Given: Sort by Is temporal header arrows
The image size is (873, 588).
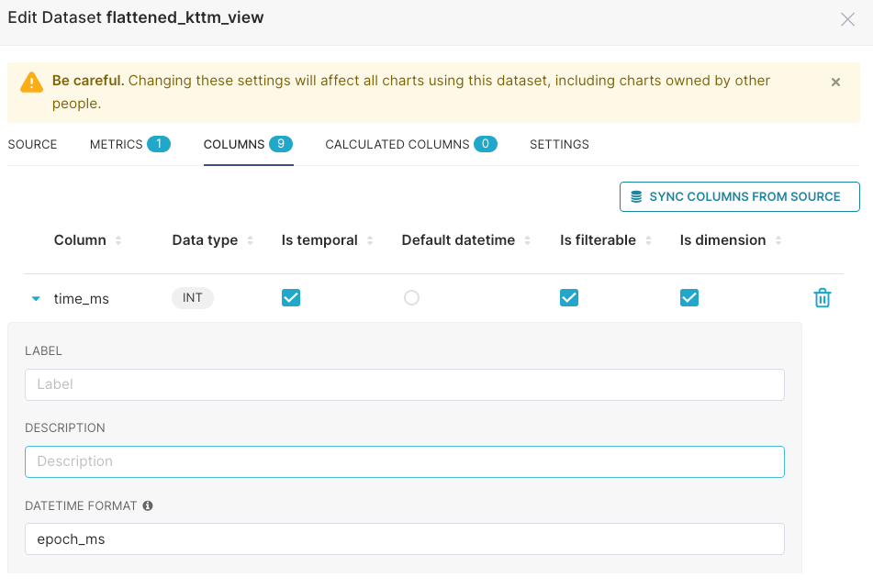Looking at the screenshot, I should [x=370, y=240].
